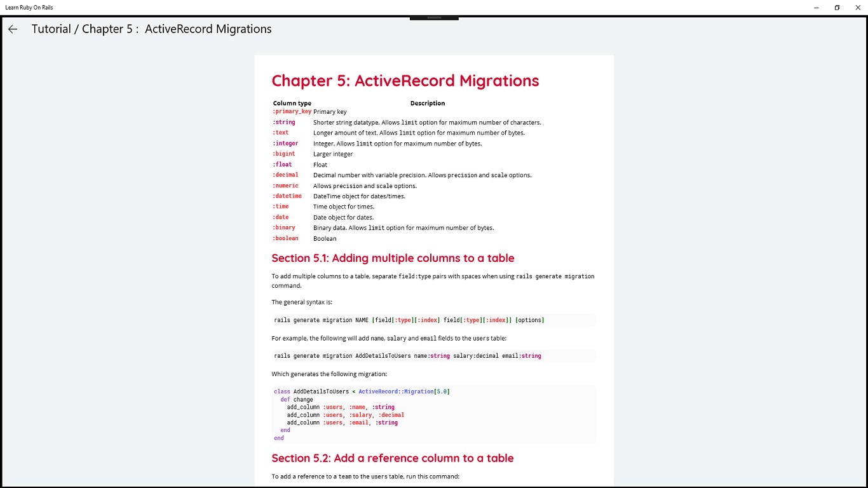Minimize the Learn Ruby On Rails window

click(x=817, y=7)
